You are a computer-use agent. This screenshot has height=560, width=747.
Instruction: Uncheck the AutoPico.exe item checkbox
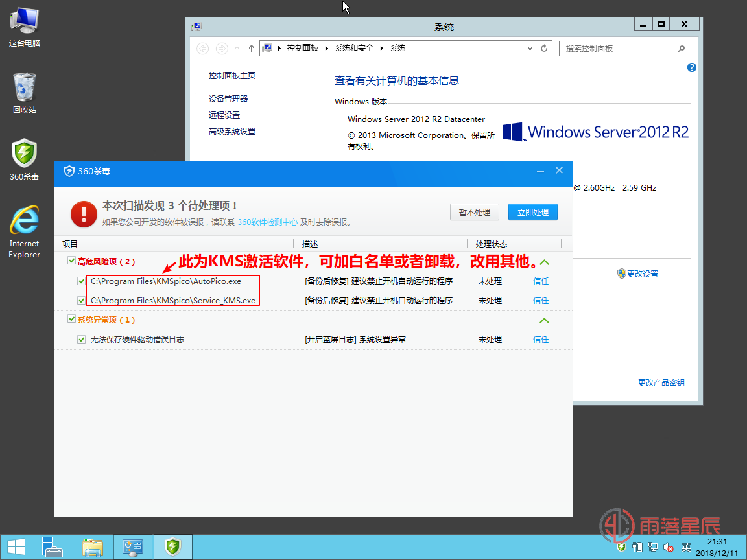[x=82, y=281]
